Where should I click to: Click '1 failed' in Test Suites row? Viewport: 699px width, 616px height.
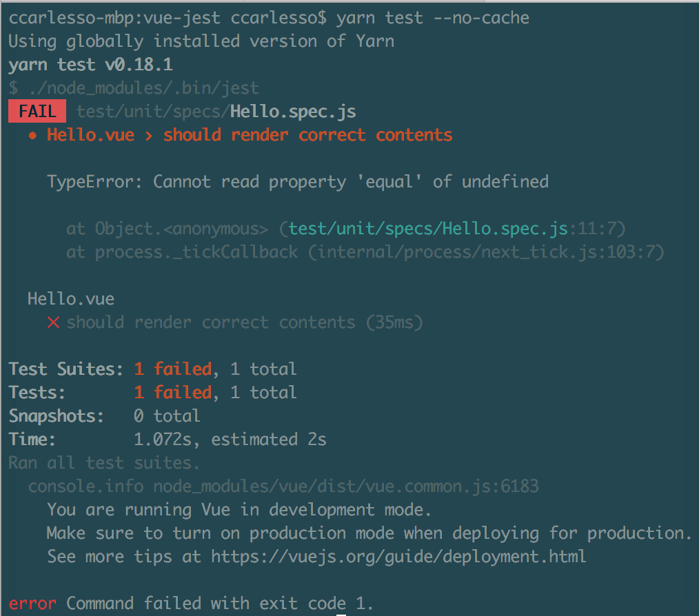[x=172, y=369]
